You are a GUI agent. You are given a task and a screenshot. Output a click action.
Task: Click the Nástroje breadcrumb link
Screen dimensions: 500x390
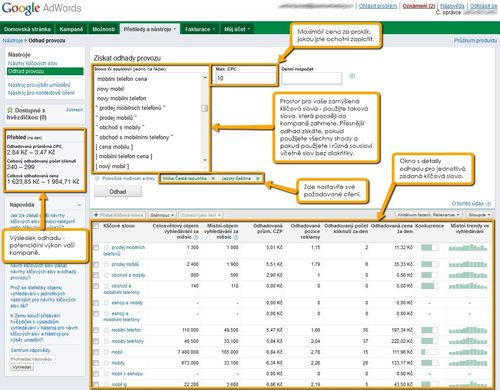coord(13,40)
